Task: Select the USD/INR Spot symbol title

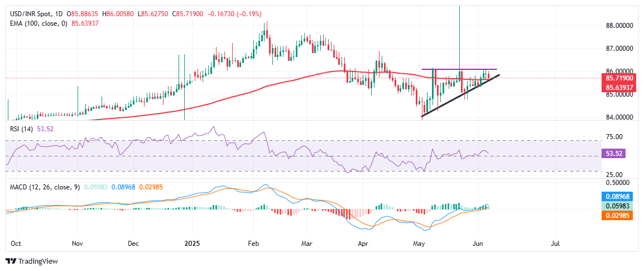Action: point(33,13)
